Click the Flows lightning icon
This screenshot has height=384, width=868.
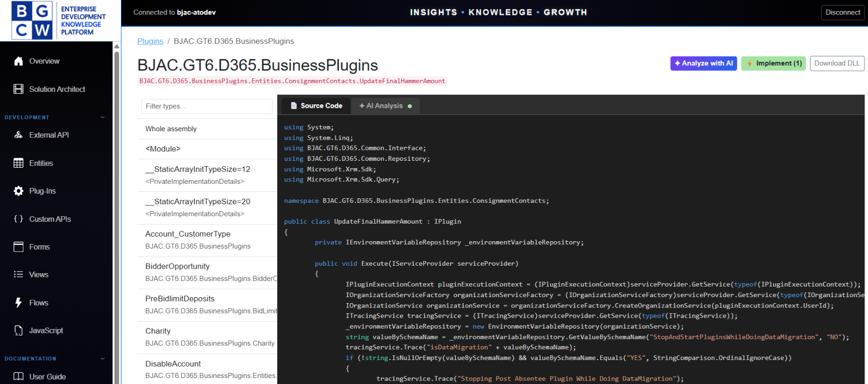tap(18, 303)
